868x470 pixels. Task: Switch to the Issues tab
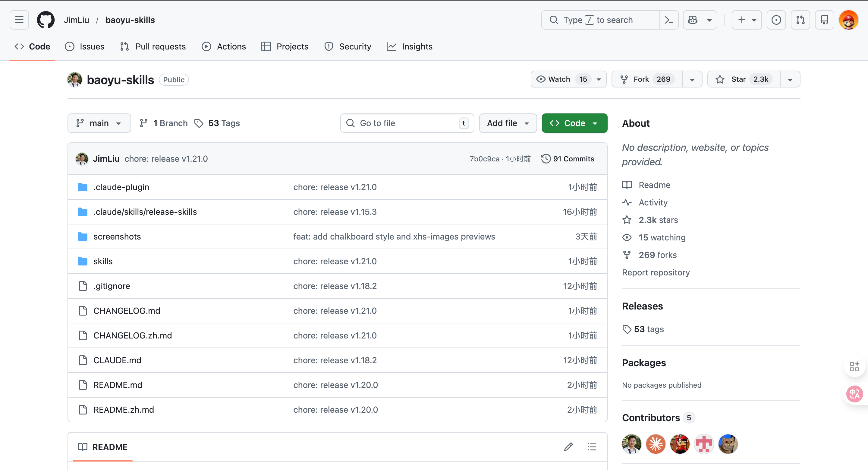pos(85,46)
